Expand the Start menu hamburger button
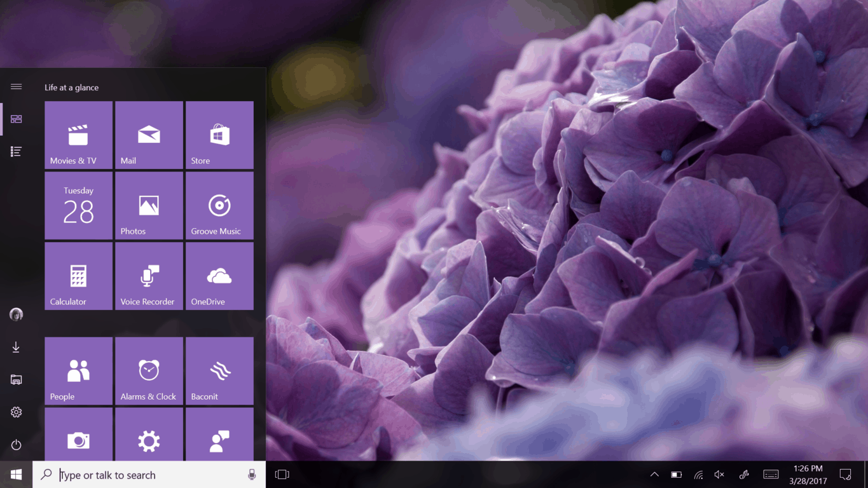Screen dimensions: 868x488 (17, 86)
